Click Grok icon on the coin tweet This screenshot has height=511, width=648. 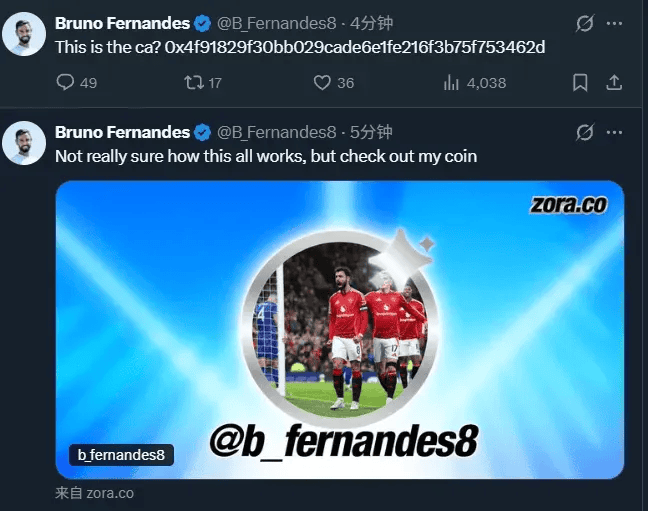[x=585, y=132]
